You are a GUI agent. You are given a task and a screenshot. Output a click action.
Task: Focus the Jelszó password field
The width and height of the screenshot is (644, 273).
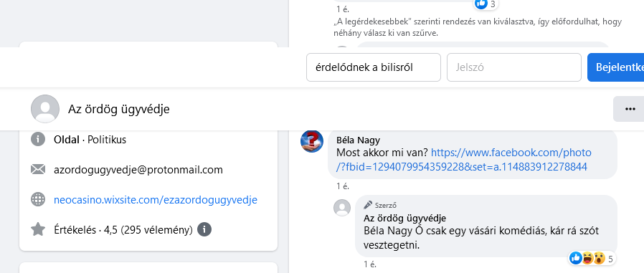(513, 67)
